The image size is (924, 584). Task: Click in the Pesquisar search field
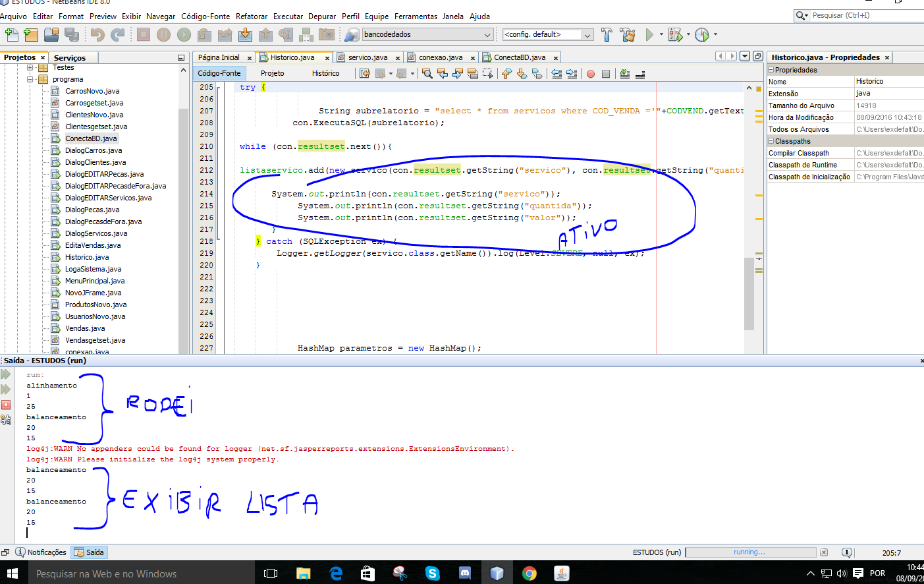tap(863, 15)
